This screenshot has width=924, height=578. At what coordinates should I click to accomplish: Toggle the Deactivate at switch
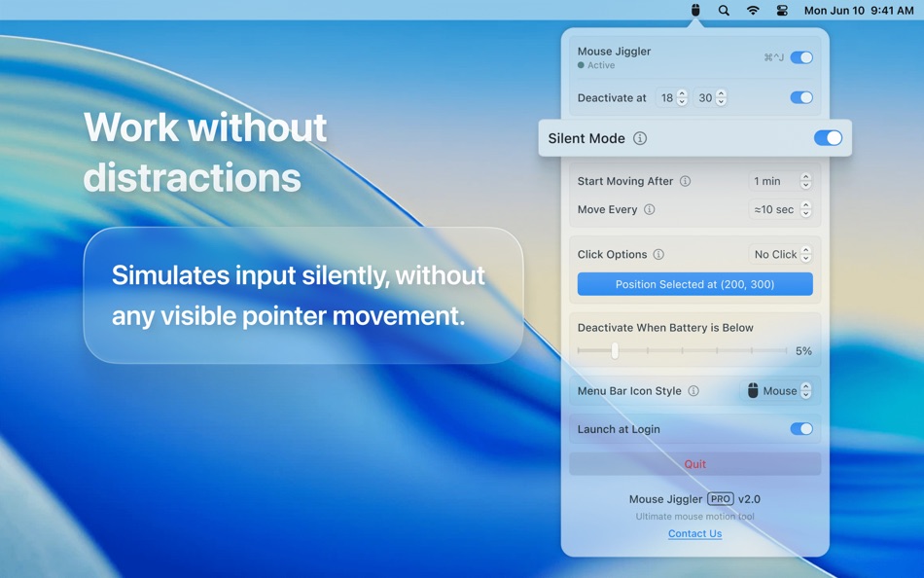coord(801,97)
